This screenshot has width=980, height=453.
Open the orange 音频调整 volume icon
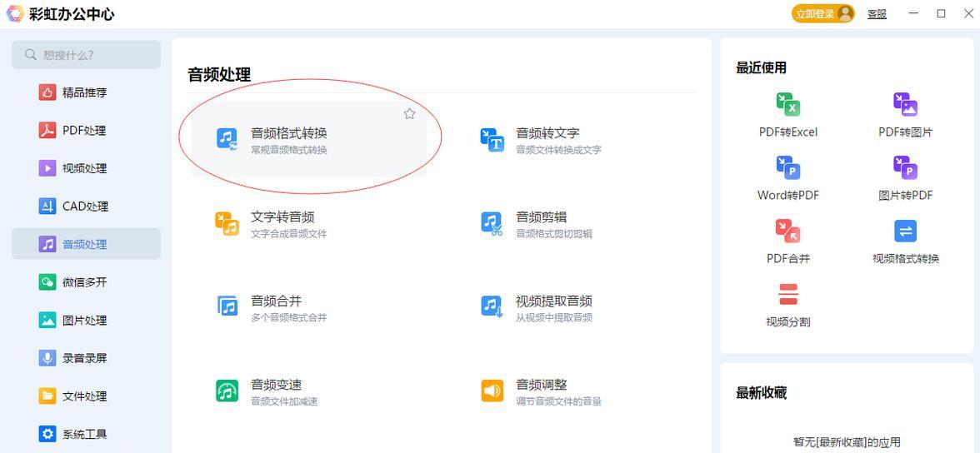[492, 391]
